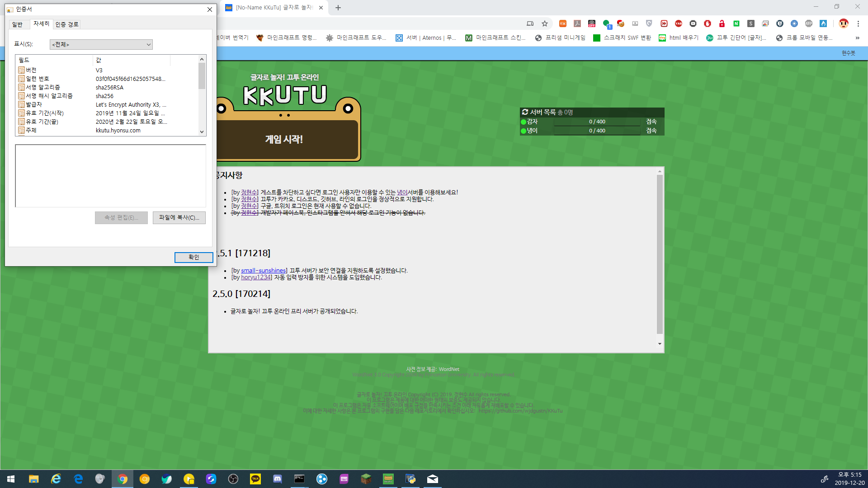Toggle the OFF lightbulb extension
Viewport: 868px width, 488px height.
[592, 23]
